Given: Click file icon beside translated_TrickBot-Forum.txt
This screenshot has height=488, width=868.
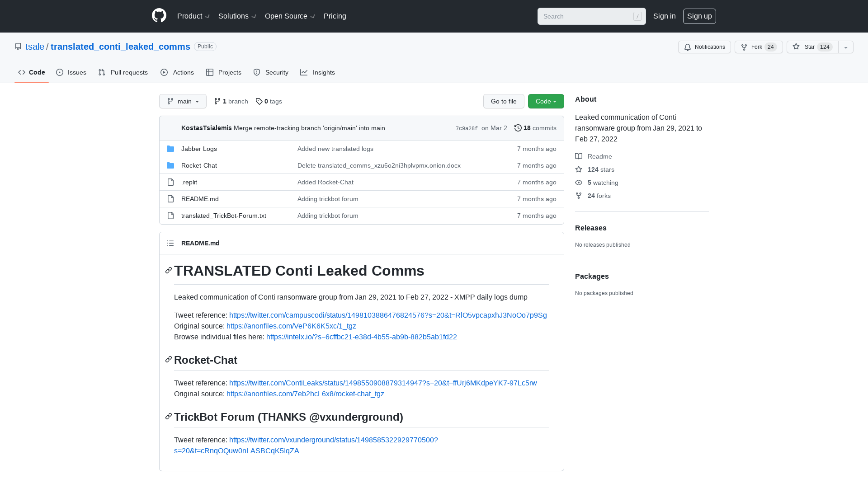Looking at the screenshot, I should pos(170,216).
